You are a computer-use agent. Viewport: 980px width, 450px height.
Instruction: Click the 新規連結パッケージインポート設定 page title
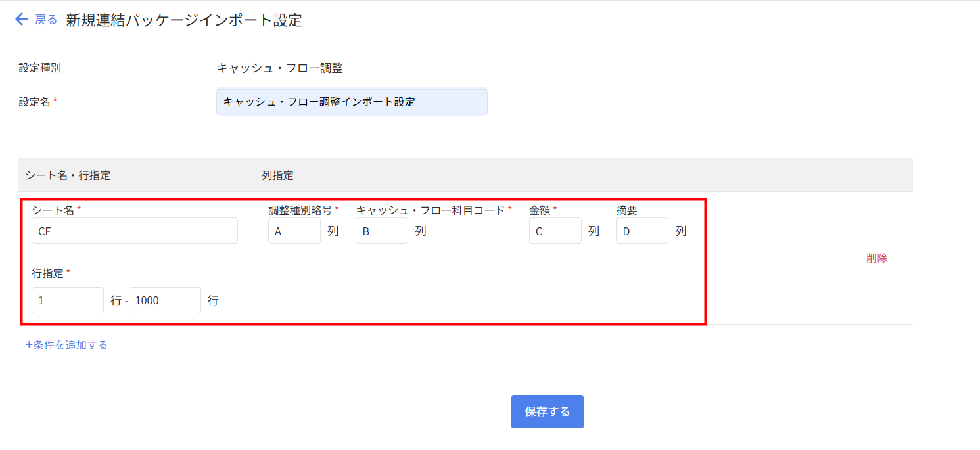tap(184, 20)
